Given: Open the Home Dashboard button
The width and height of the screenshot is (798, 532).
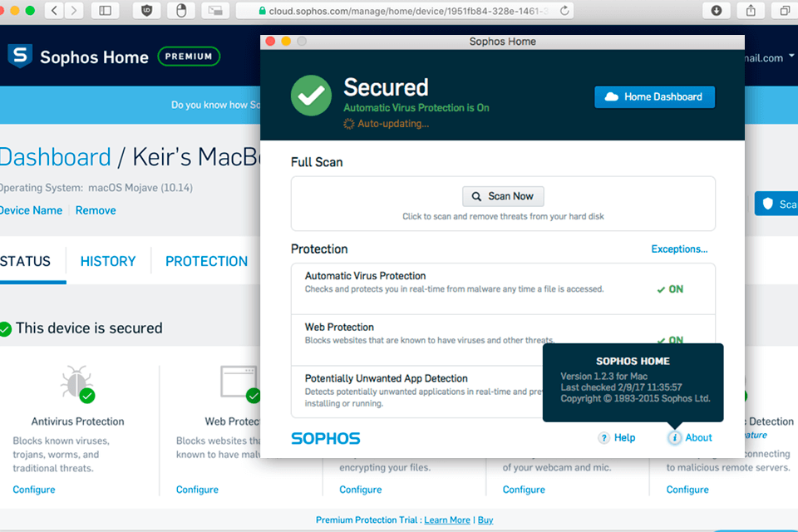Looking at the screenshot, I should pyautogui.click(x=654, y=96).
